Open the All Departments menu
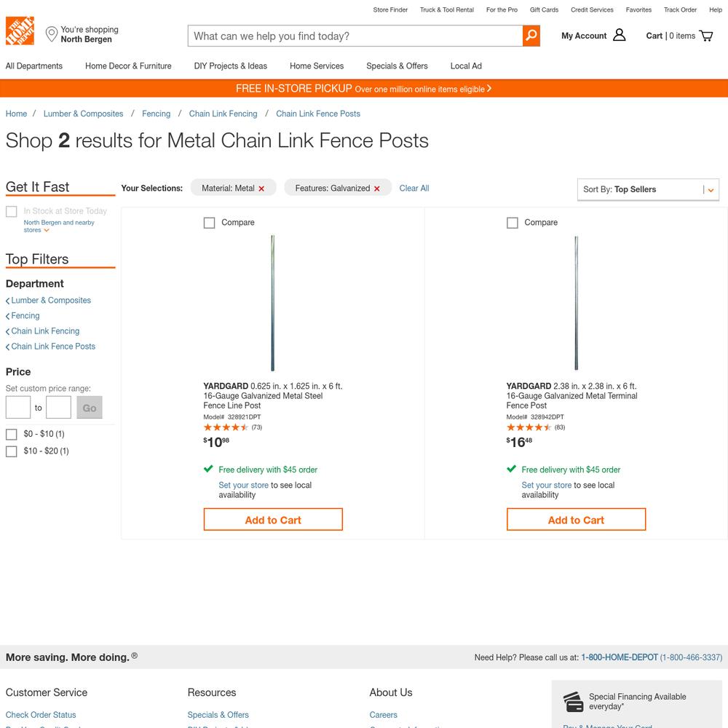The width and height of the screenshot is (728, 728). [x=34, y=66]
